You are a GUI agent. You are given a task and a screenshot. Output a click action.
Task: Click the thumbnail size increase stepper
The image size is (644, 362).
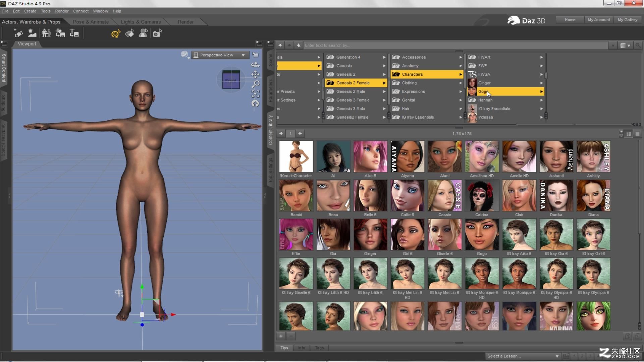tap(621, 132)
